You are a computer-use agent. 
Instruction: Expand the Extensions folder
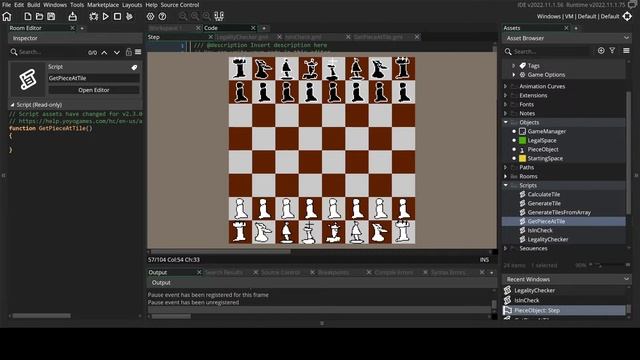pyautogui.click(x=506, y=95)
